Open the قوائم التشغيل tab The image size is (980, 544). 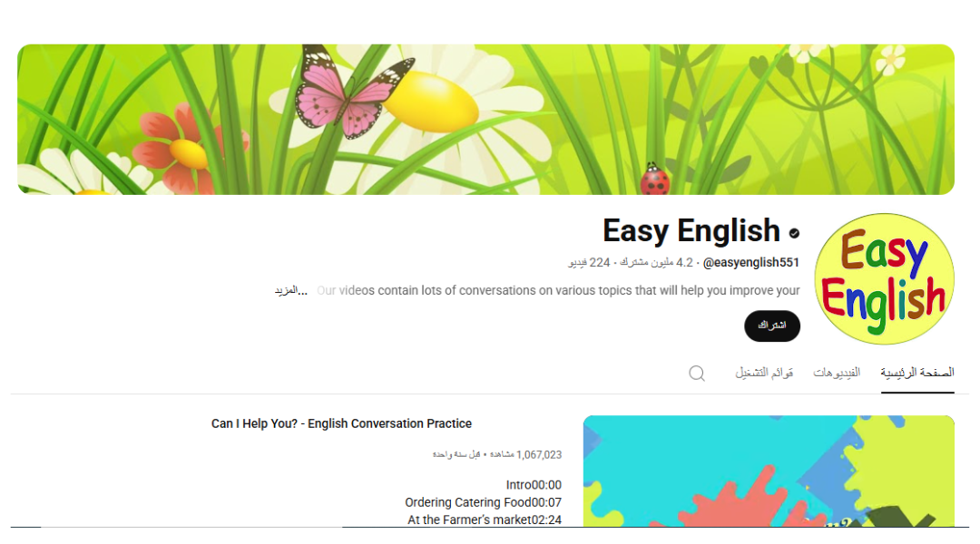coord(764,373)
